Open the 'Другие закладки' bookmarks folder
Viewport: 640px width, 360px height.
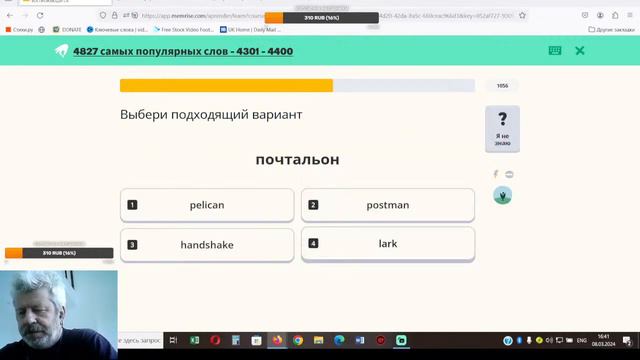point(611,29)
